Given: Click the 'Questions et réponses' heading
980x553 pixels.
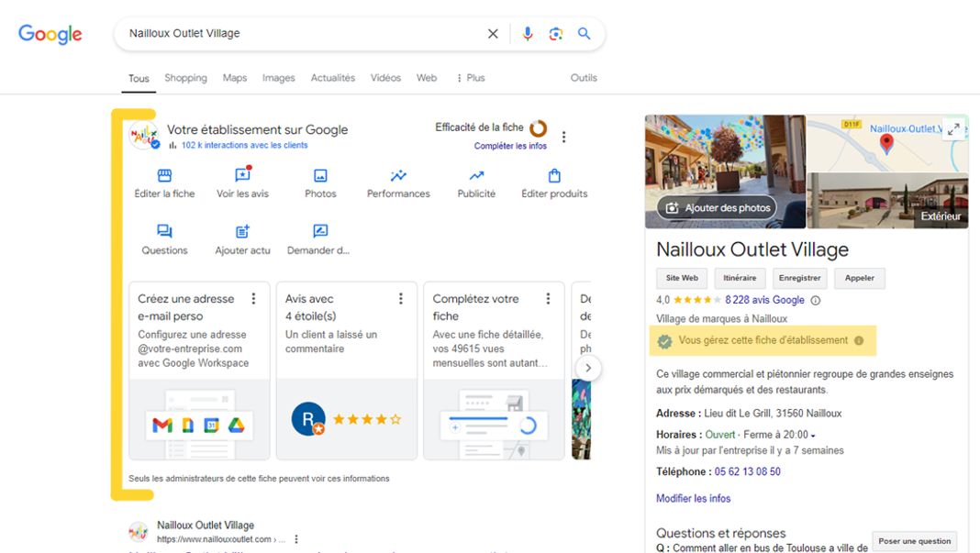Looking at the screenshot, I should pos(720,533).
